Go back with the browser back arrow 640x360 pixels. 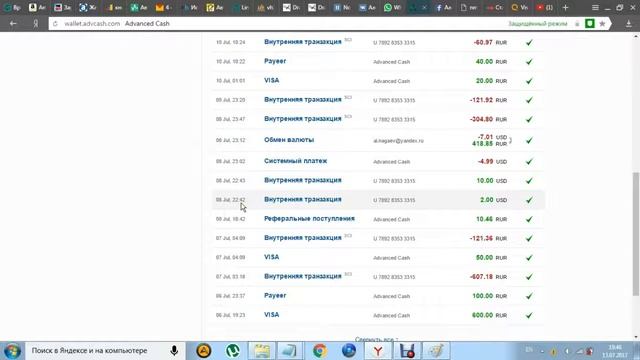13,24
